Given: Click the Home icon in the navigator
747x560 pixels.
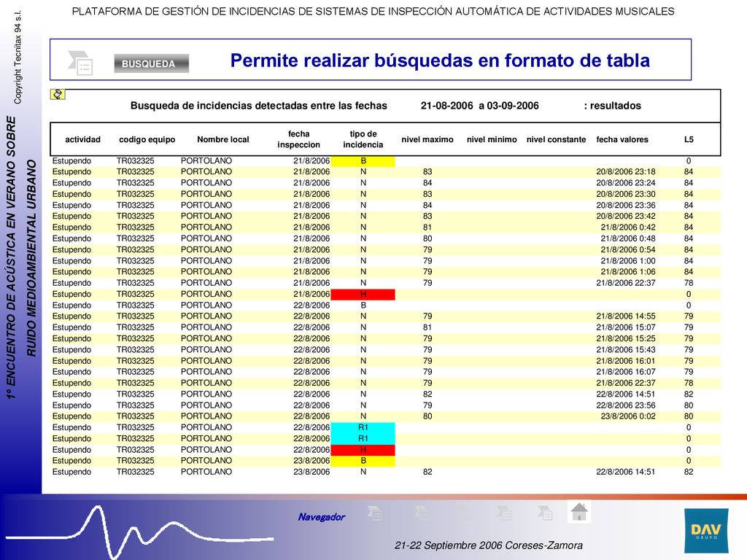Looking at the screenshot, I should 578,513.
